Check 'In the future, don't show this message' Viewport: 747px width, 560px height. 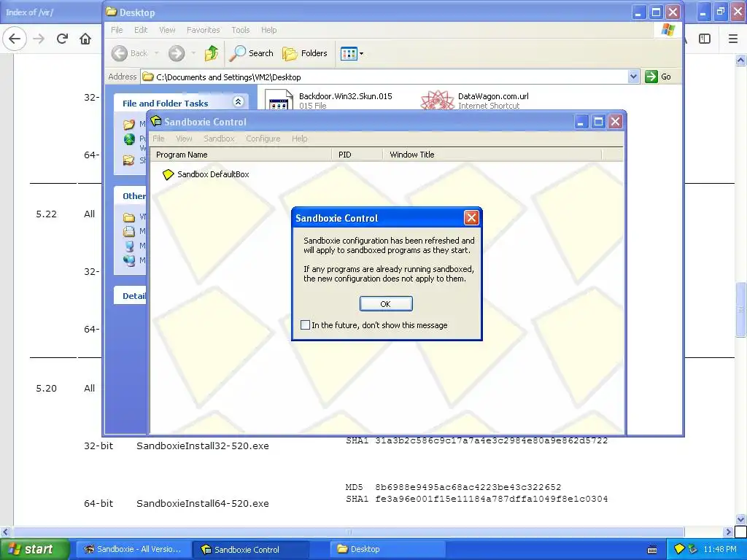306,324
